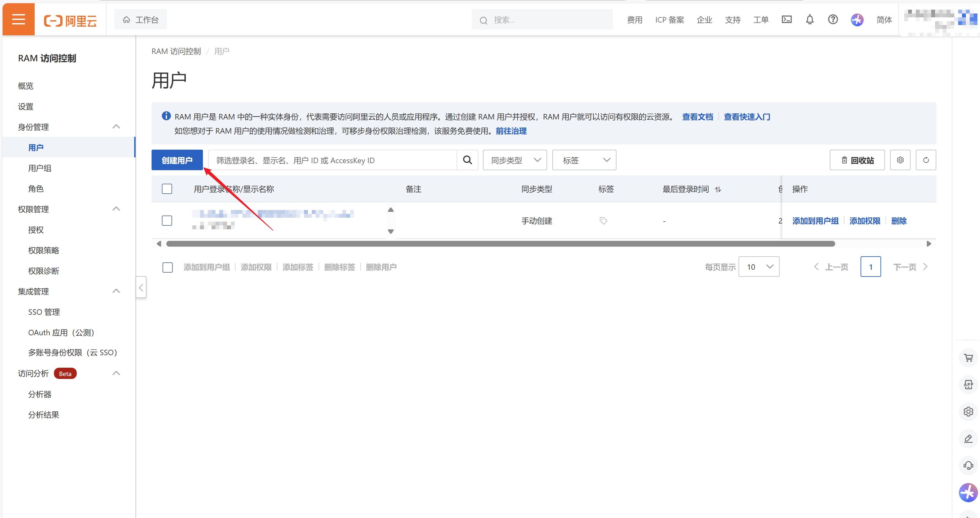Screen dimensions: 980x518
Task: Tick the bottom batch-action checkbox
Action: tap(167, 267)
